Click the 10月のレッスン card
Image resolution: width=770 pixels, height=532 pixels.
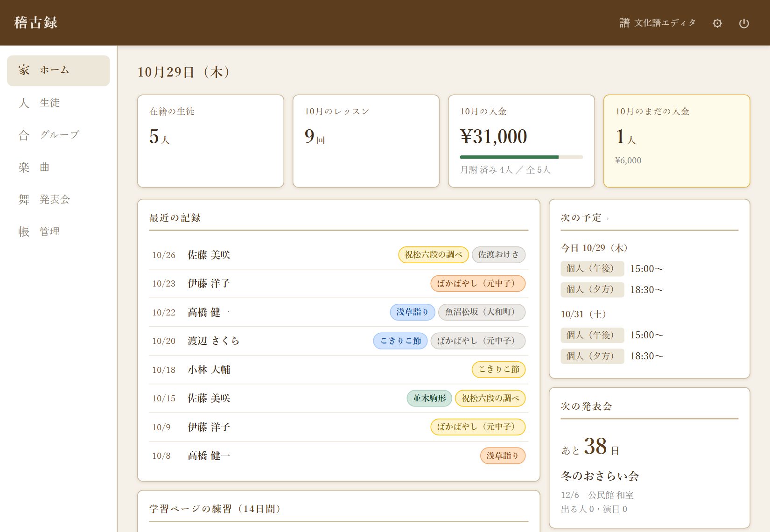coord(366,141)
